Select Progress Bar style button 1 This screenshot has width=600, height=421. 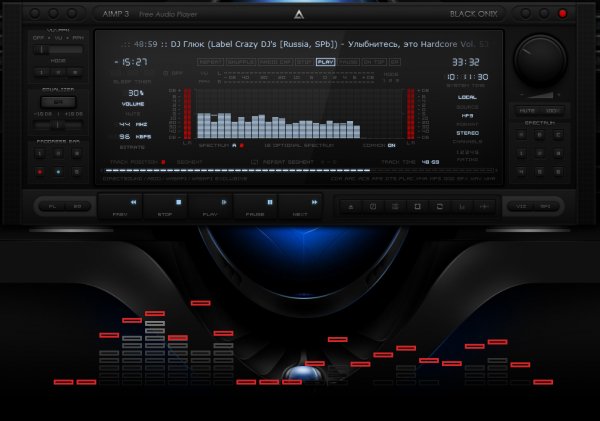click(x=39, y=153)
